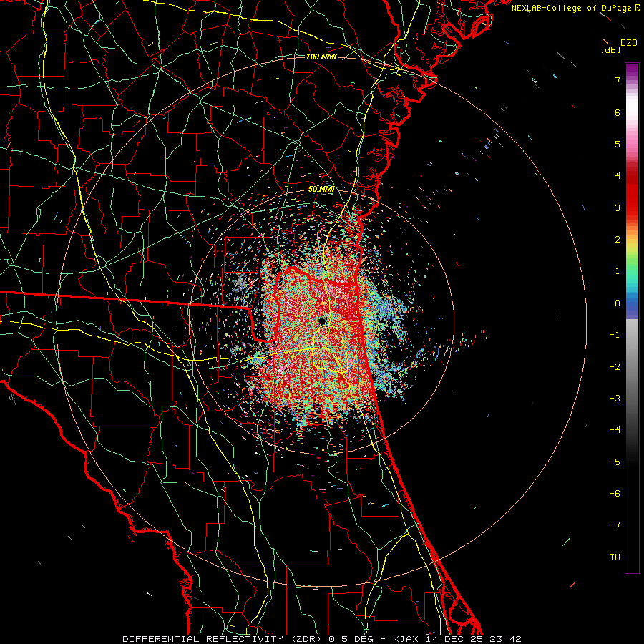Image resolution: width=644 pixels, height=644 pixels.
Task: Click the 7 value on the scale
Action: click(x=618, y=80)
